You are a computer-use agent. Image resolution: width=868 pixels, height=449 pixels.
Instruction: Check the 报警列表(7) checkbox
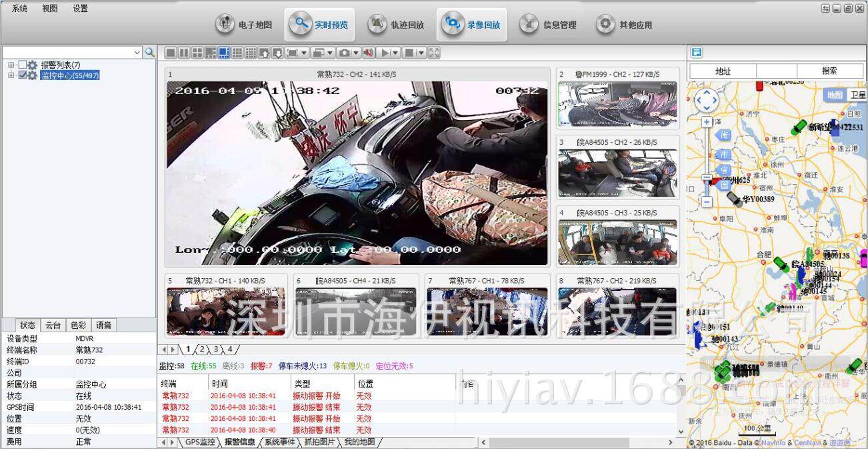click(x=23, y=65)
